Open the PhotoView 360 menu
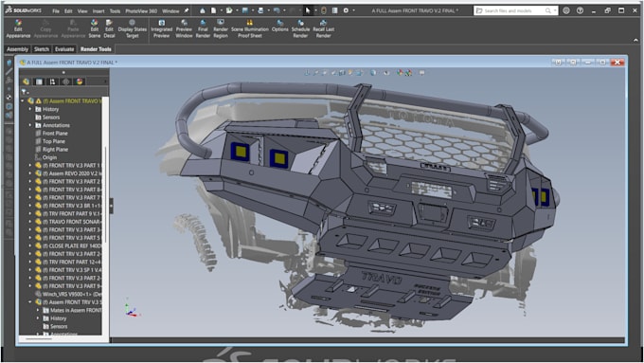This screenshot has width=644, height=363. pyautogui.click(x=141, y=11)
